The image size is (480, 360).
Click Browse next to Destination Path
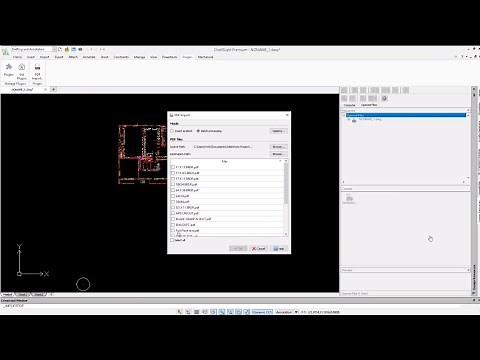[278, 154]
